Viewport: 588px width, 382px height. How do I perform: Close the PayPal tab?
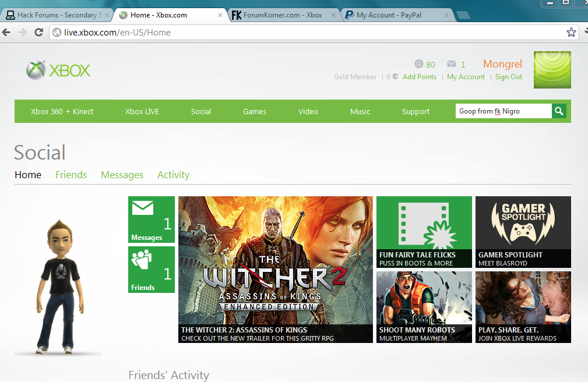tap(446, 15)
